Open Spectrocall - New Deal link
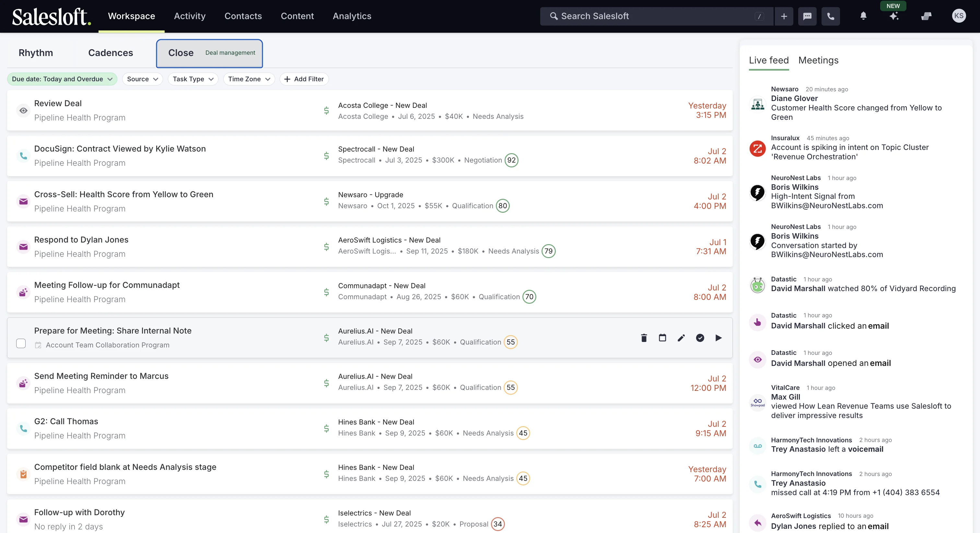 tap(376, 149)
